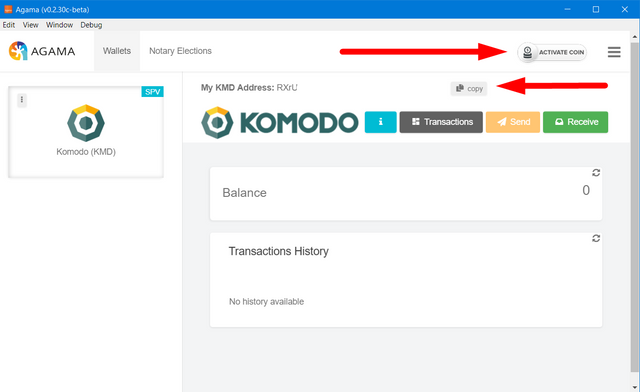
Task: Open the Edit menu
Action: tap(9, 25)
